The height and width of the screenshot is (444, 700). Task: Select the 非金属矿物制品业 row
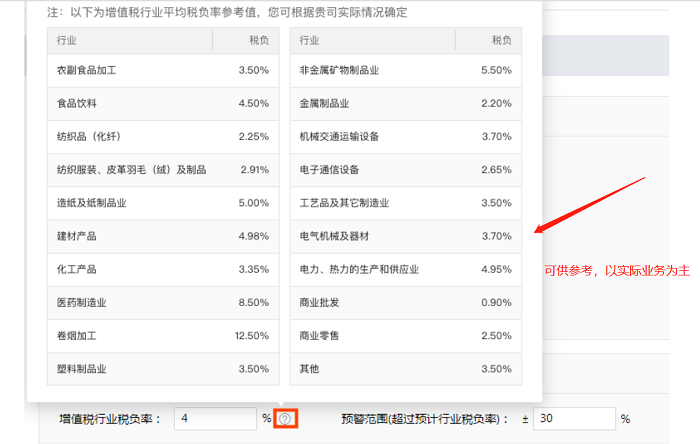tap(405, 70)
